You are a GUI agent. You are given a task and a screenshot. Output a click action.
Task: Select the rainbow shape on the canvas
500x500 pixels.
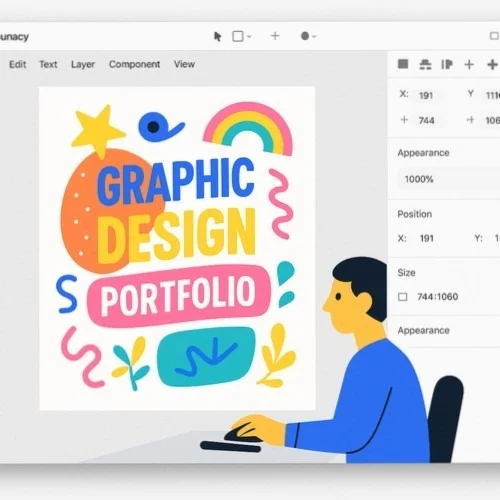248,128
